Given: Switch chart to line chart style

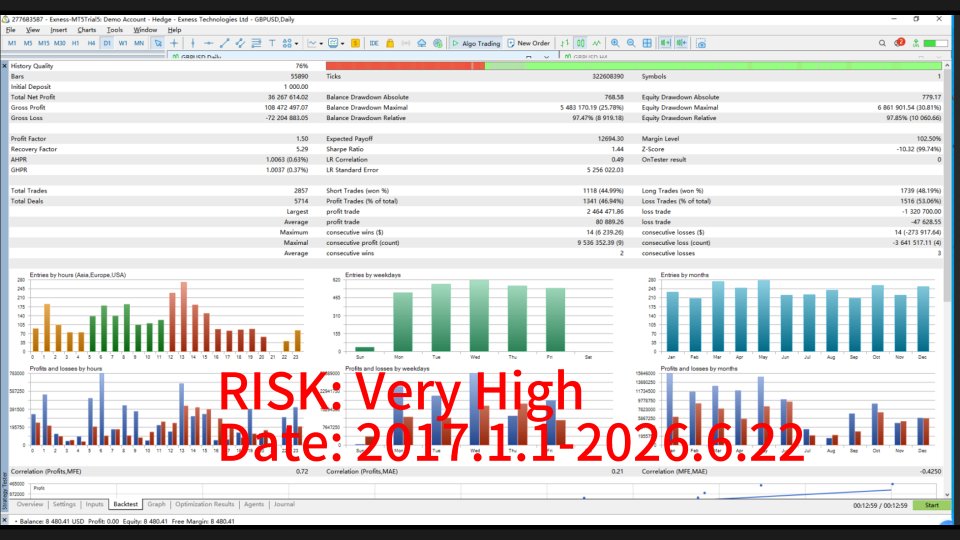Looking at the screenshot, I should click(x=596, y=43).
